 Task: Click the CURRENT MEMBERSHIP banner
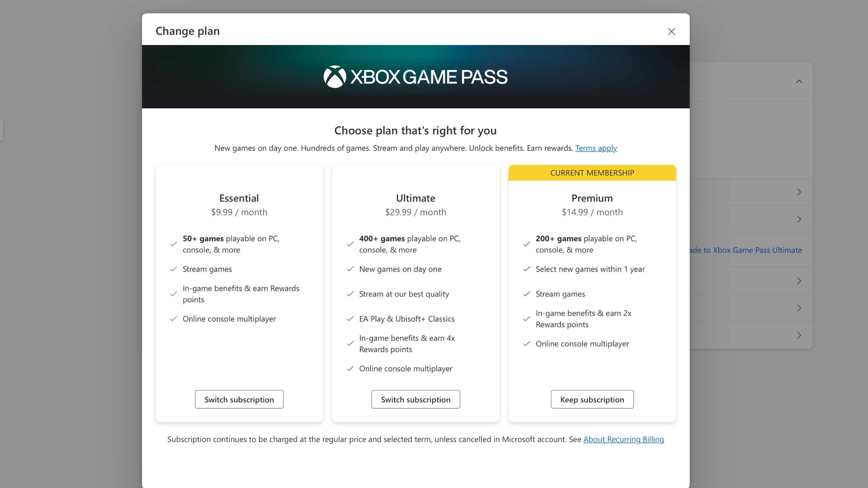[x=592, y=173]
